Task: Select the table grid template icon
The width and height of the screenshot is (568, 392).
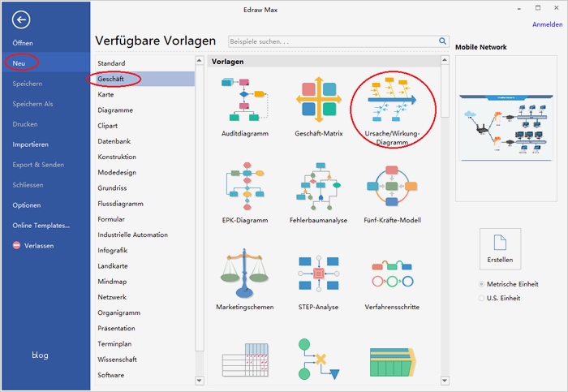Action: point(245,360)
